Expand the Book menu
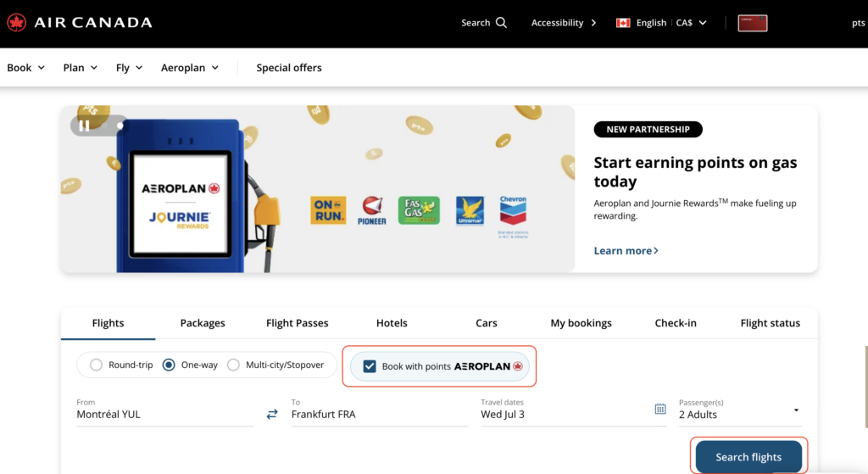 coord(25,68)
